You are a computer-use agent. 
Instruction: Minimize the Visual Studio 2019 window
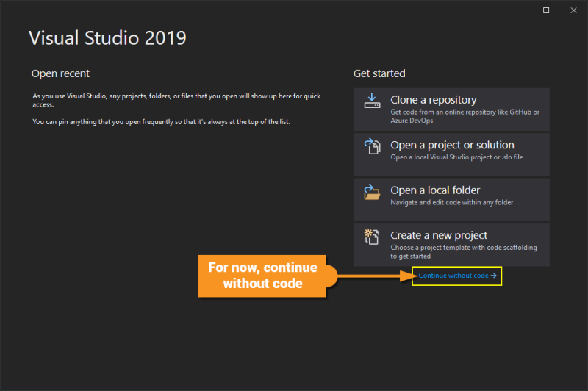[x=521, y=10]
